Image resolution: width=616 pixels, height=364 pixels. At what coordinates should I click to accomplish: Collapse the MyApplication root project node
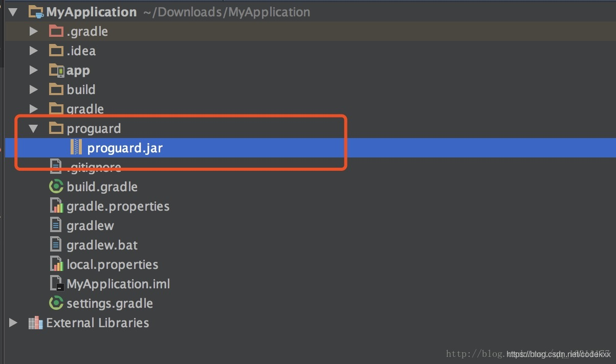coord(13,12)
